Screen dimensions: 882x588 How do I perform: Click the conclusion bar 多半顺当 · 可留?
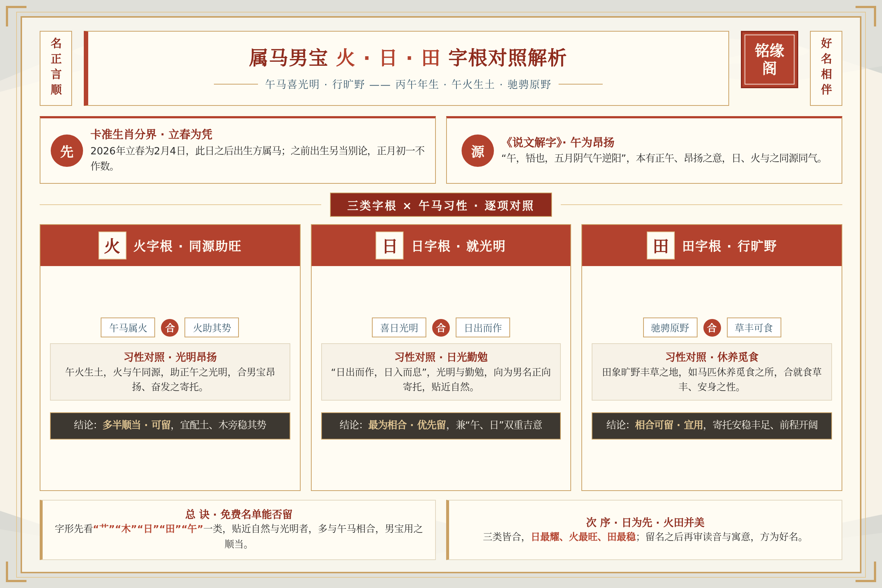pos(170,426)
